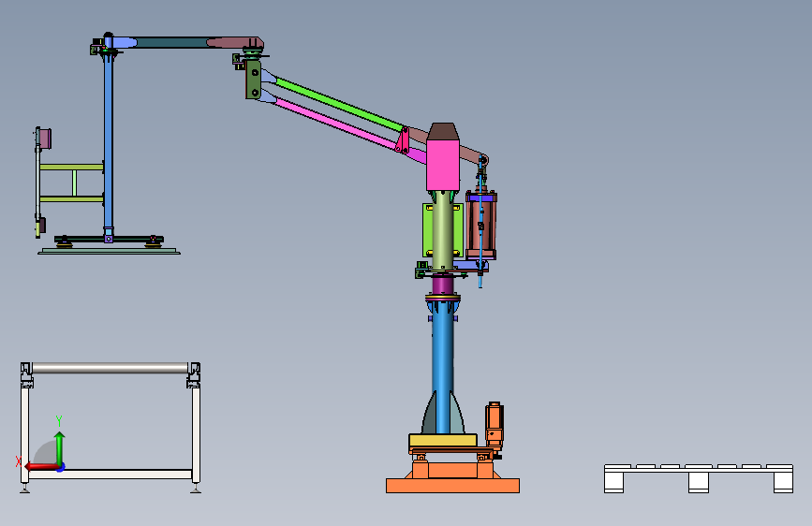
Task: Select the green Y axis arrow of the triad
Action: coord(60,447)
